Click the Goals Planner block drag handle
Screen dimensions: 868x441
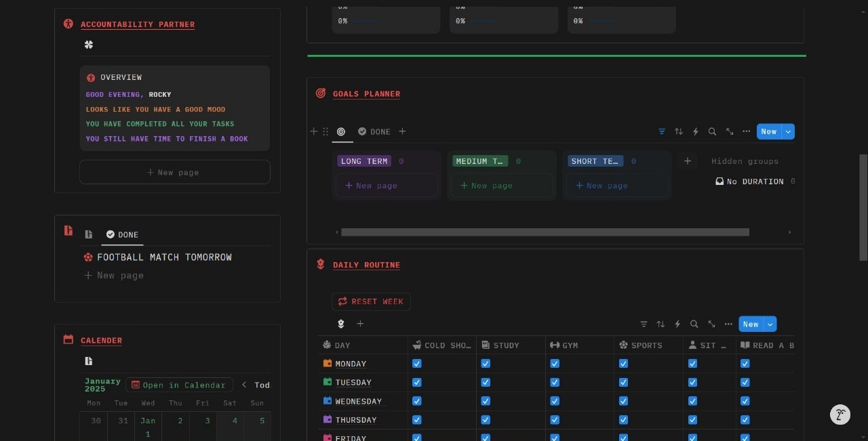[325, 131]
